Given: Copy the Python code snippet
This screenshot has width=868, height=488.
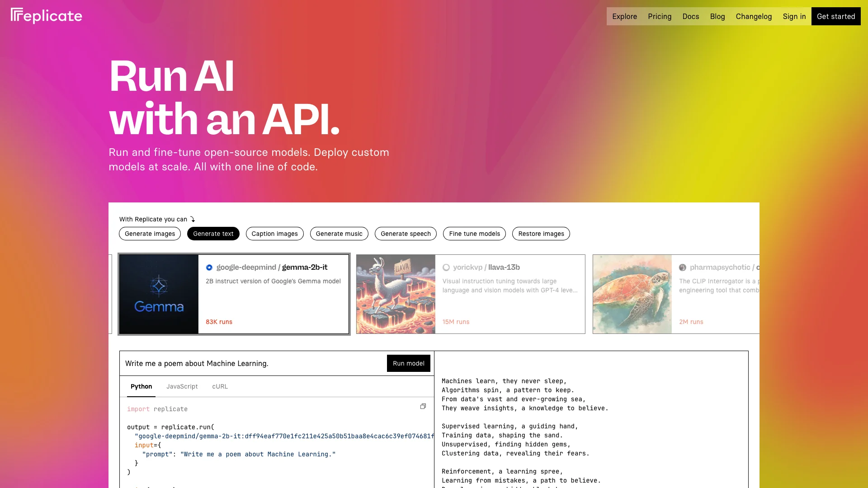Looking at the screenshot, I should pyautogui.click(x=423, y=406).
